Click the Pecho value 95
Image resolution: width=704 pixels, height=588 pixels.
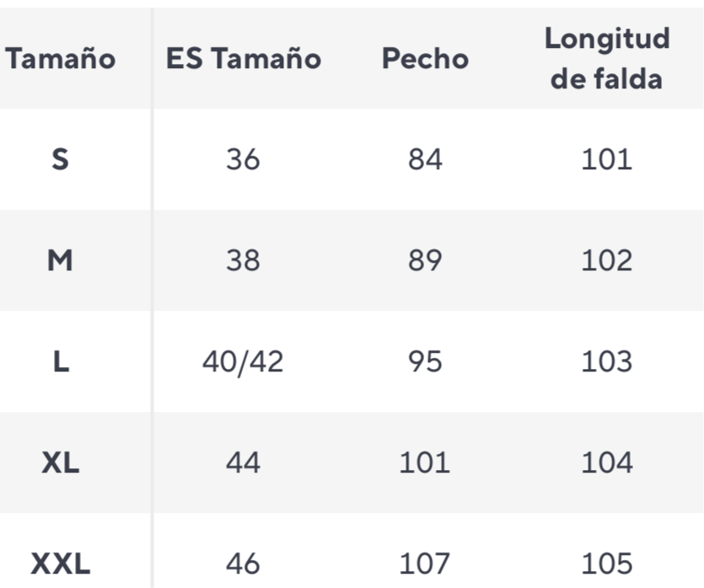pyautogui.click(x=425, y=362)
